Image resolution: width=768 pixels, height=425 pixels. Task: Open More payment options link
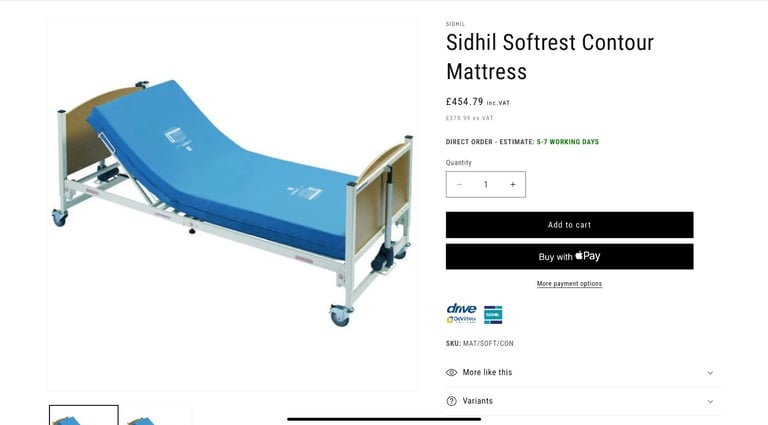pyautogui.click(x=569, y=283)
